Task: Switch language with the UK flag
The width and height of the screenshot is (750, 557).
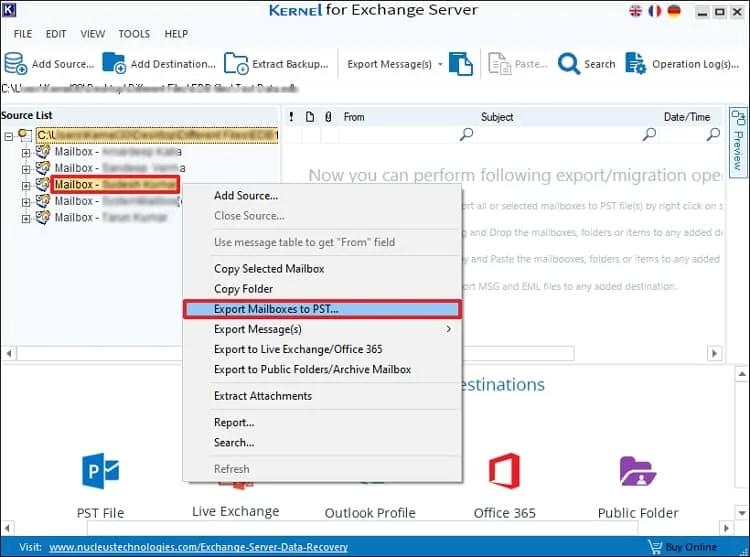Action: pyautogui.click(x=635, y=11)
